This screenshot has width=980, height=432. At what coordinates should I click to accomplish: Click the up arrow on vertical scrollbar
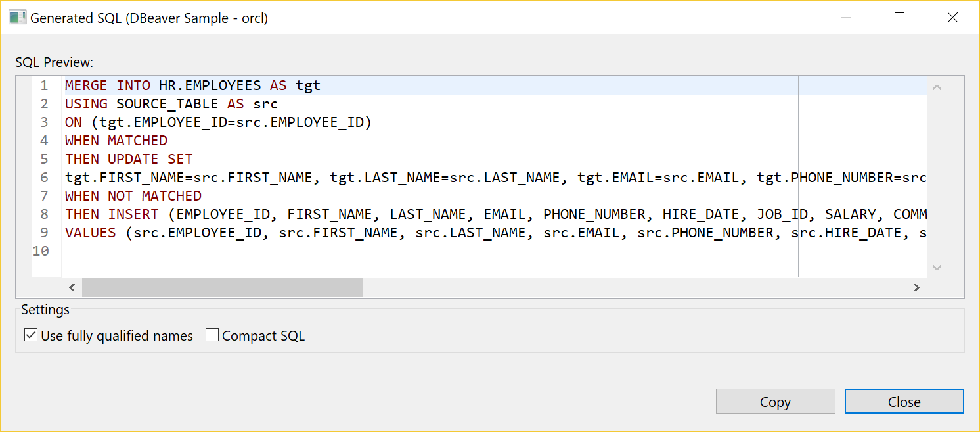click(937, 86)
